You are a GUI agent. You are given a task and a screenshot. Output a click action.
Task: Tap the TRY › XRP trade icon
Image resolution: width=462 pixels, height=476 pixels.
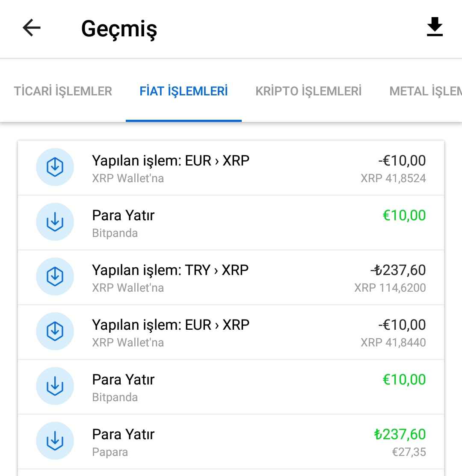click(x=55, y=276)
